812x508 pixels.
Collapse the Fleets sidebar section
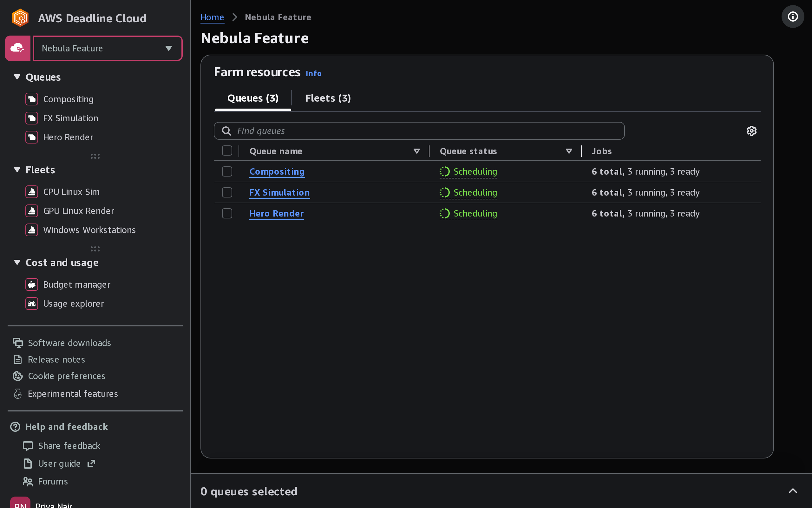[x=17, y=170]
